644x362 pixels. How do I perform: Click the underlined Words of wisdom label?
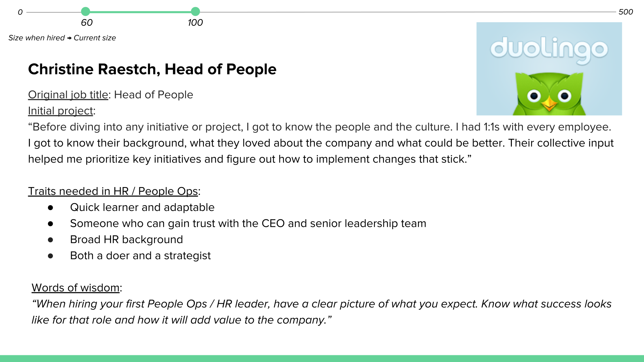pyautogui.click(x=75, y=288)
